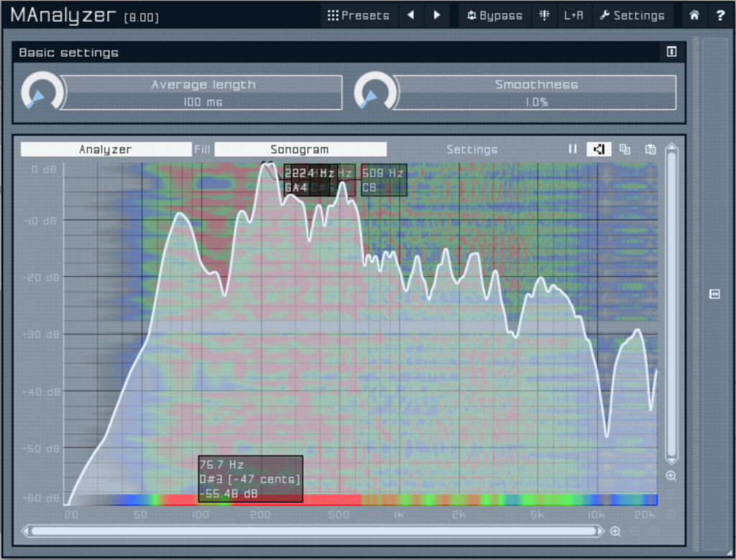736x560 pixels.
Task: Open the Presets browser
Action: click(x=359, y=16)
